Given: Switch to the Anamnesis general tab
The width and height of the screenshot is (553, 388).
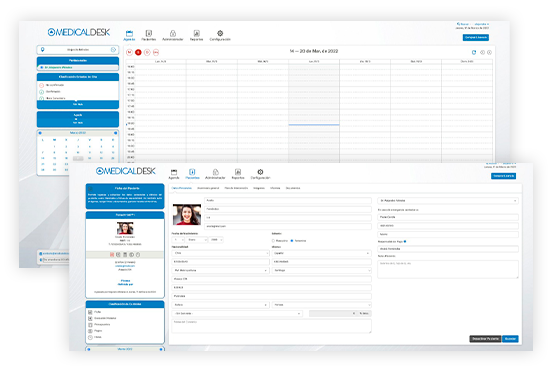Looking at the screenshot, I should pyautogui.click(x=208, y=188).
